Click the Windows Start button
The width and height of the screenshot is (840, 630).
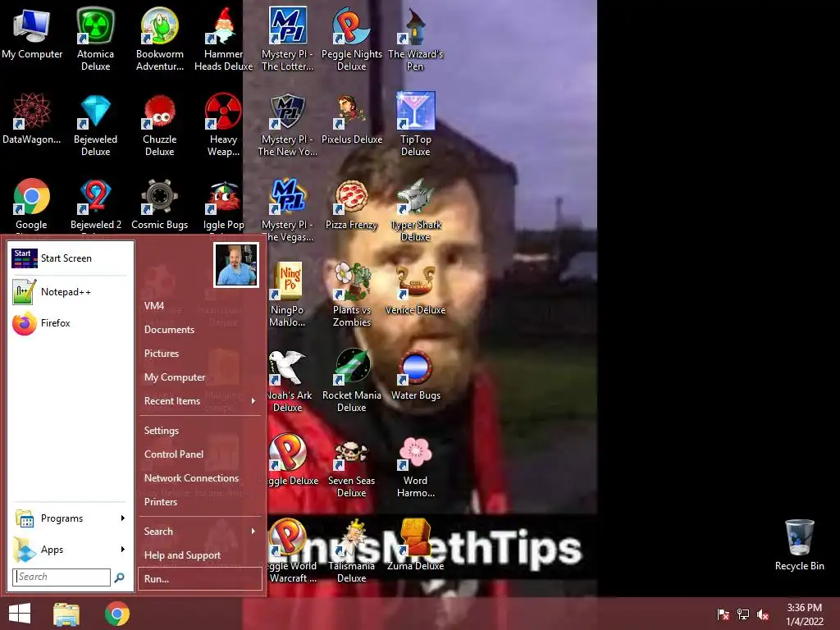coord(20,614)
